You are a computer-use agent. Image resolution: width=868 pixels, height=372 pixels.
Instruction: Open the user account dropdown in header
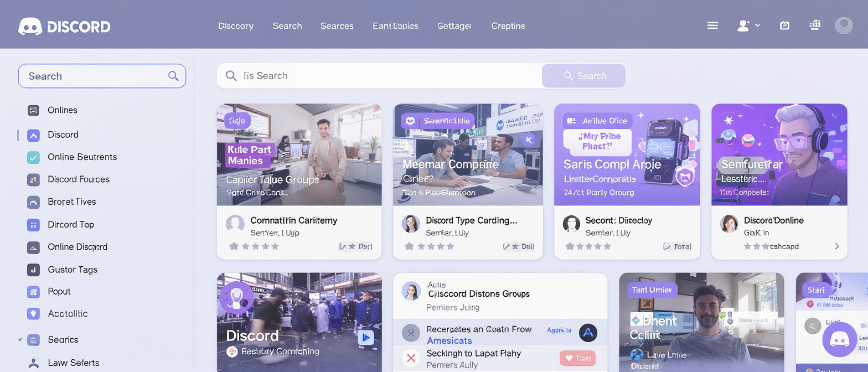(x=748, y=25)
